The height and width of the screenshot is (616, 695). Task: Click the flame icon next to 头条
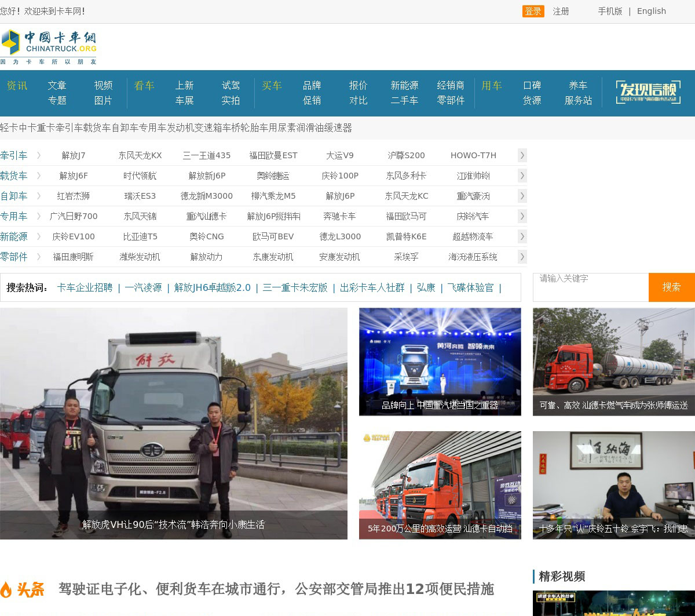tap(6, 589)
